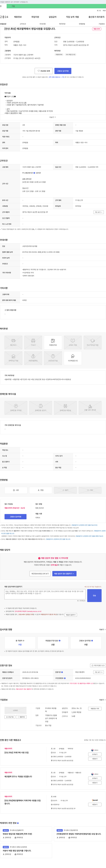Click the star 관심기업 button
Image resolution: width=106 pixels, height=868 pixels.
(10, 717)
